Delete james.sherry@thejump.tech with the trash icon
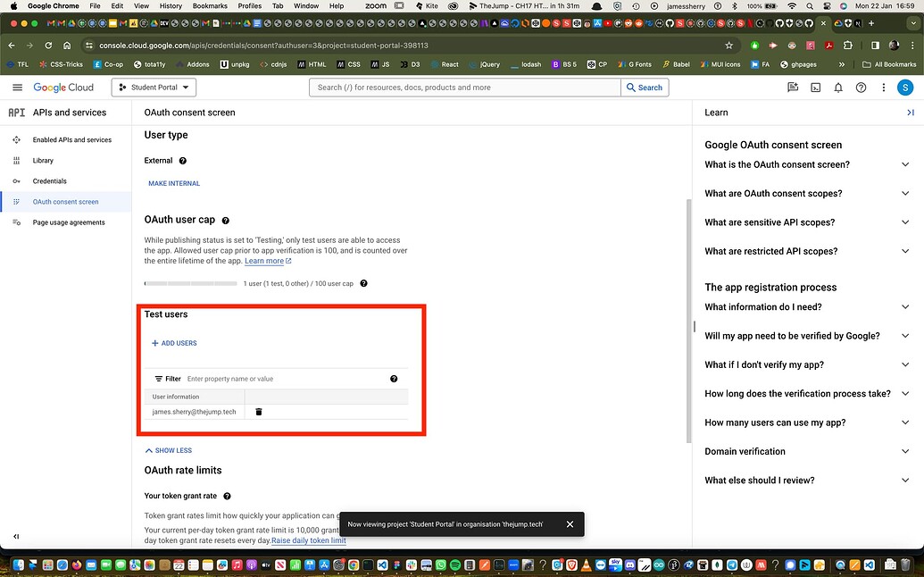This screenshot has height=577, width=924. click(258, 412)
